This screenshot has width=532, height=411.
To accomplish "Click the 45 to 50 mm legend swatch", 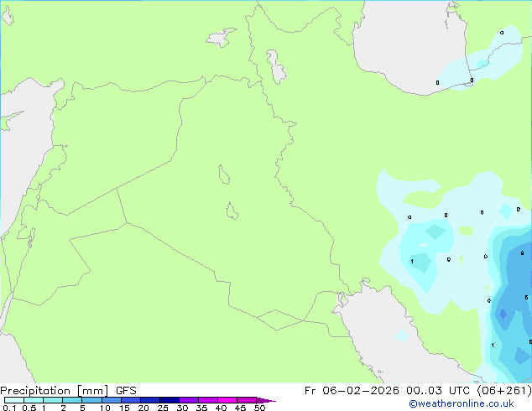I will (x=247, y=400).
